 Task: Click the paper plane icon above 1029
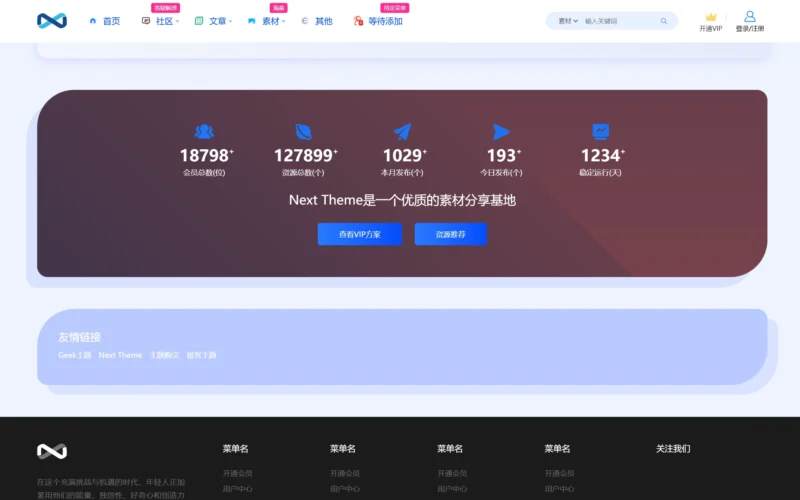[403, 131]
